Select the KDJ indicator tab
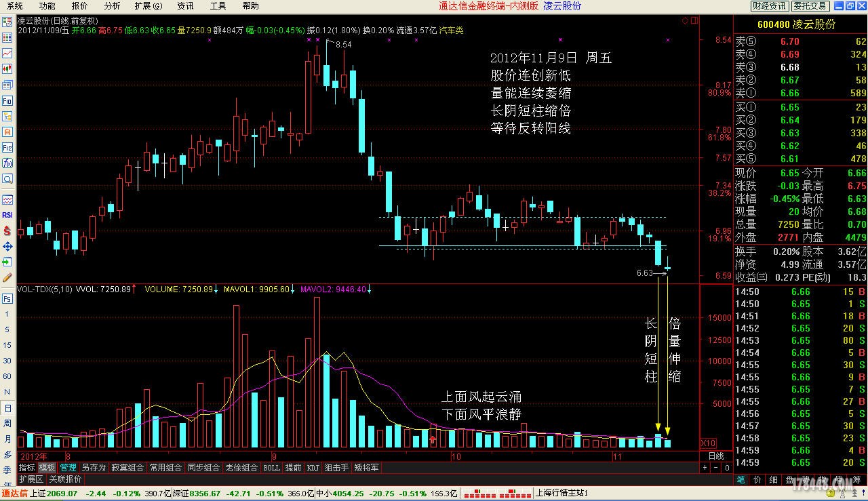Image resolution: width=868 pixels, height=501 pixels. 313,468
